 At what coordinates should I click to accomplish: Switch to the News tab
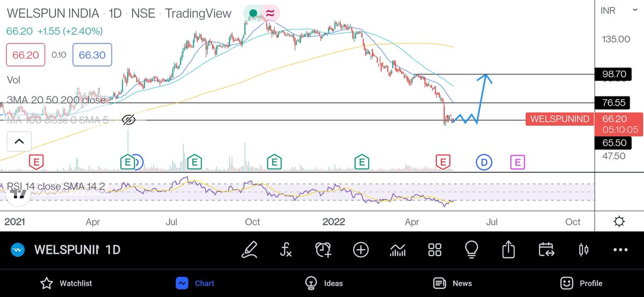point(452,283)
